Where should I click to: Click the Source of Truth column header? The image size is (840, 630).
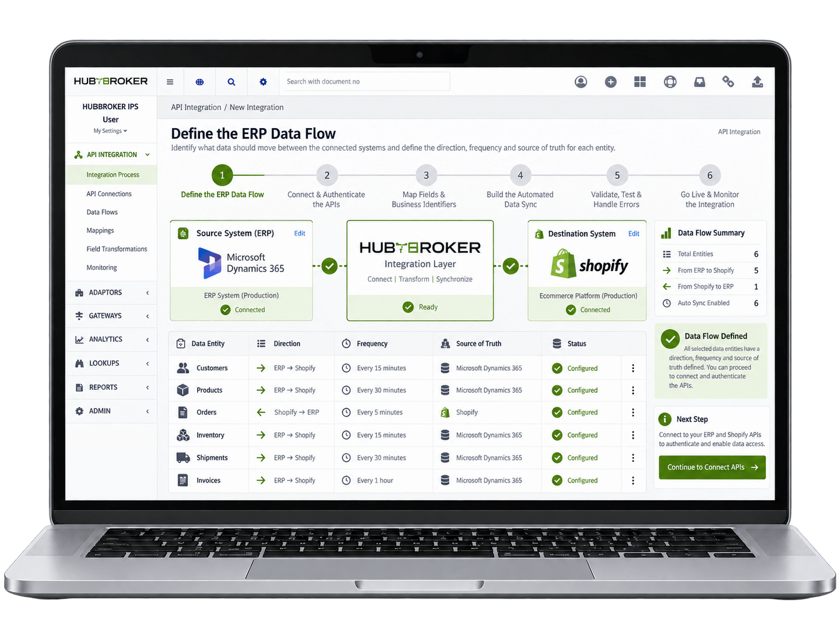(x=479, y=344)
